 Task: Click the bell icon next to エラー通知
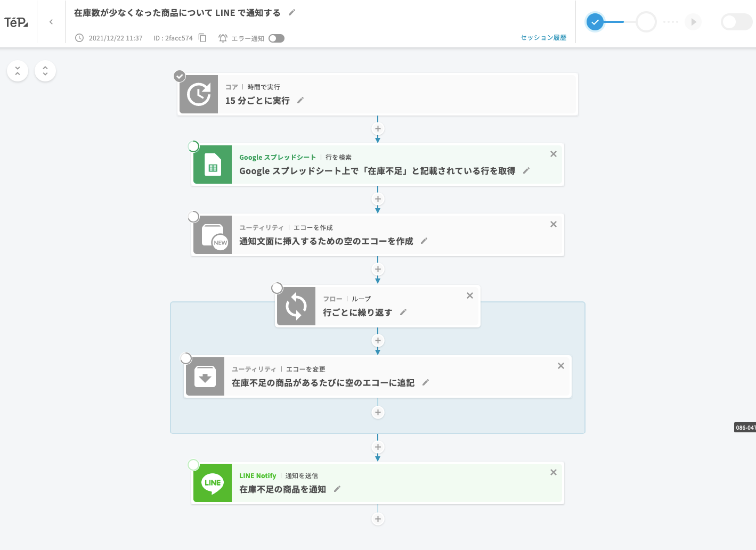(222, 38)
